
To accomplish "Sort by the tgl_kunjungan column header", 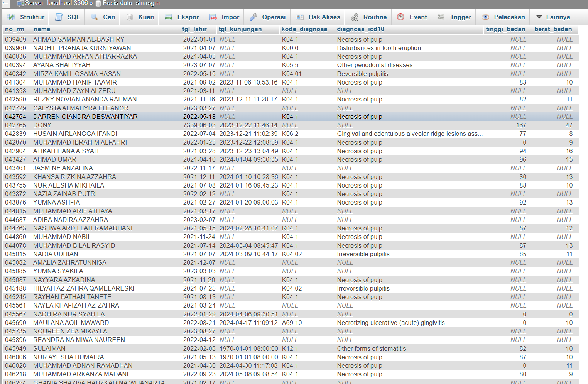I will tap(240, 29).
